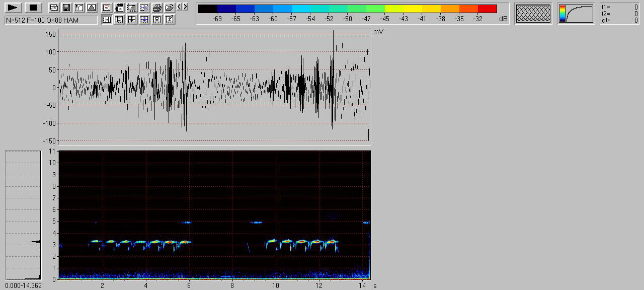The height and width of the screenshot is (290, 644).
Task: Open the color gradient curve settings button
Action: 576,14
